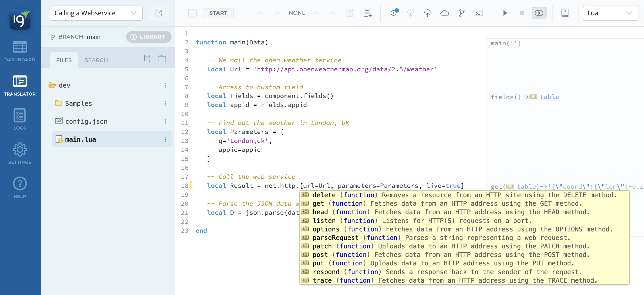Toggle the checkbox beside START button
Screen dimensions: 644x295
pyautogui.click(x=192, y=13)
